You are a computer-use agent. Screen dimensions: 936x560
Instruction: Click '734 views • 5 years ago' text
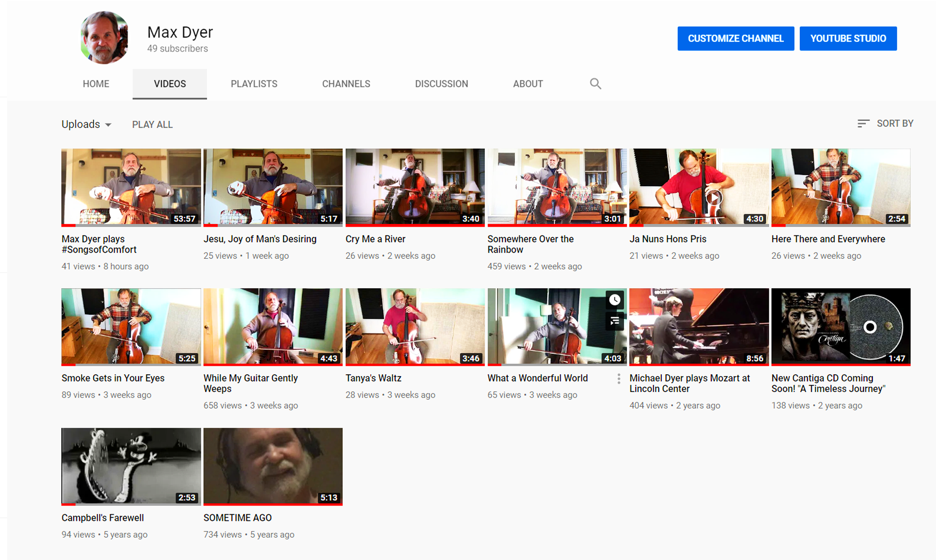click(249, 535)
